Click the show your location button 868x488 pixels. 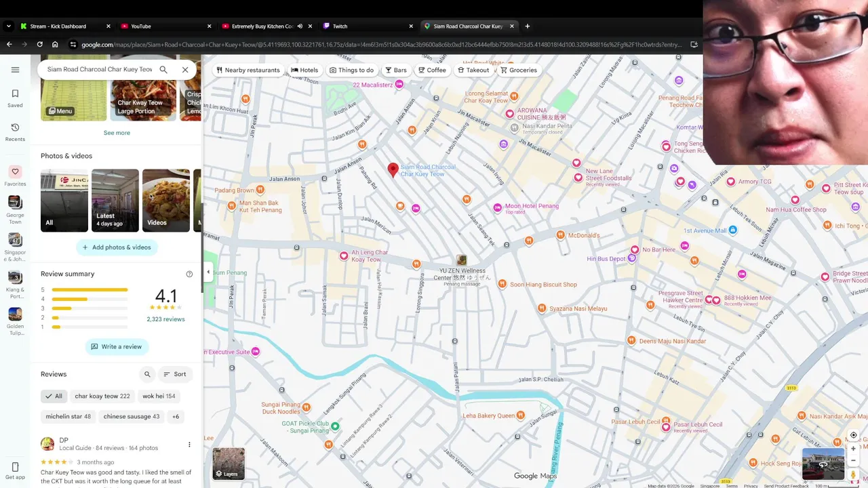(853, 435)
